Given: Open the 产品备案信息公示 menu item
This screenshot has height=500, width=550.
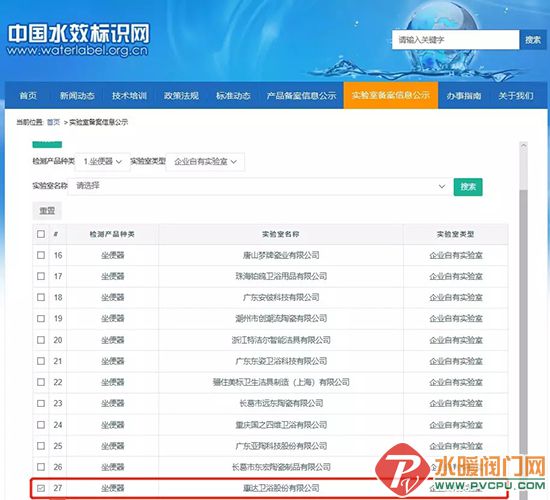Looking at the screenshot, I should (301, 95).
